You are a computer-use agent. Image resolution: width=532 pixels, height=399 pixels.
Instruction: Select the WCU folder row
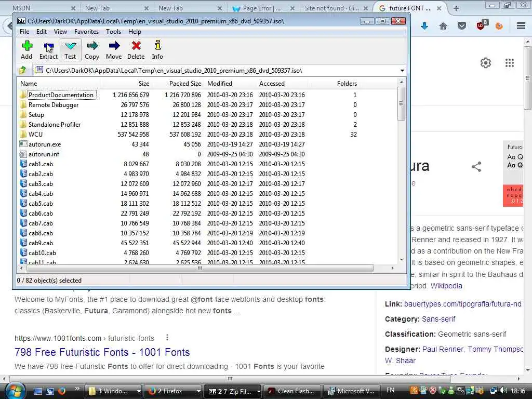pyautogui.click(x=206, y=135)
